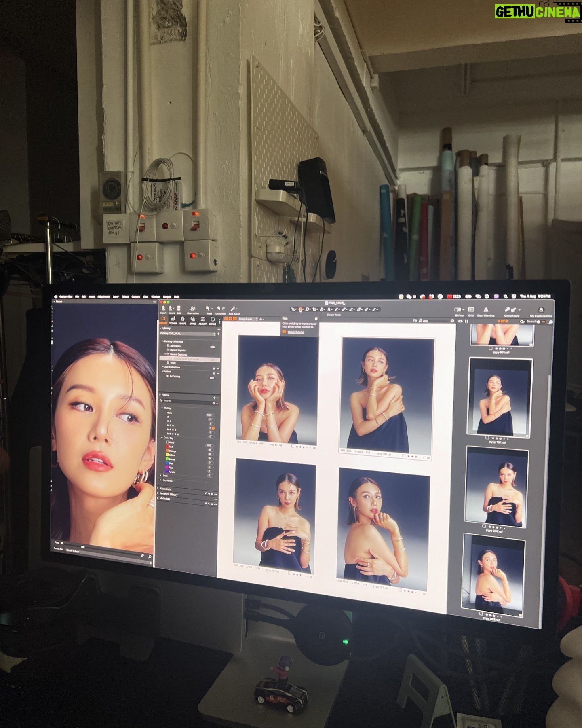This screenshot has height=728, width=582.
Task: Open Control Center in the menu bar
Action: pyautogui.click(x=514, y=296)
